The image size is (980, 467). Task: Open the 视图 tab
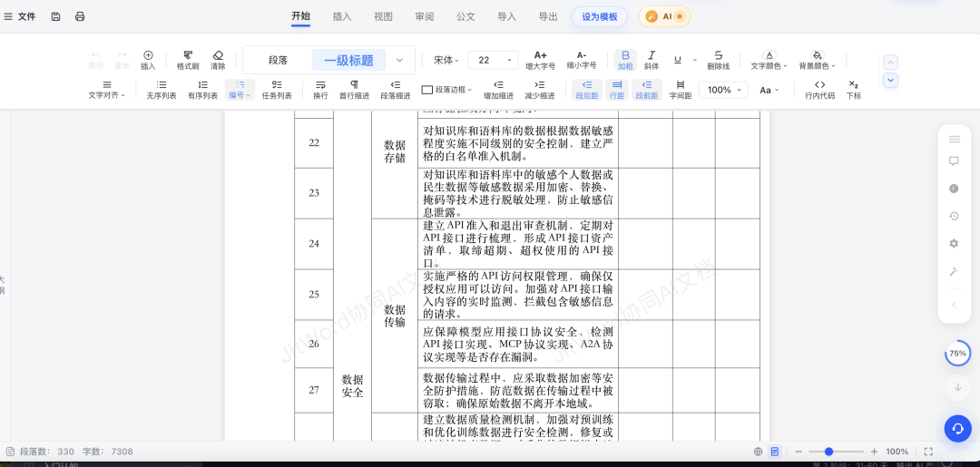(x=383, y=17)
